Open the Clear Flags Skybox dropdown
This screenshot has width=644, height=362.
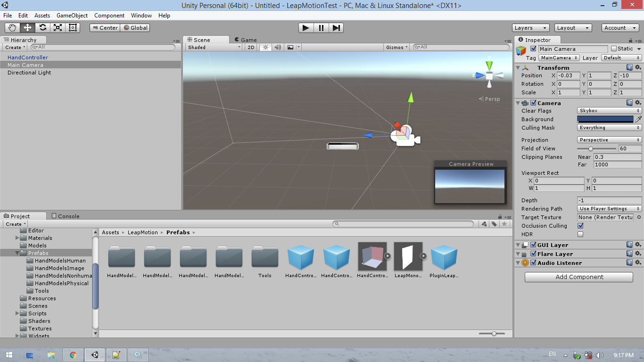[610, 111]
